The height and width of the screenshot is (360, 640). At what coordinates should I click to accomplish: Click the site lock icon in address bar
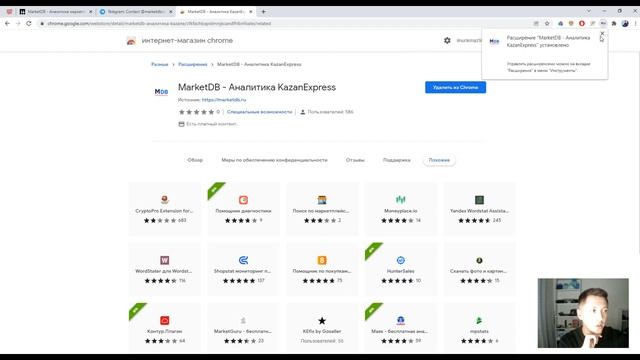[42, 24]
